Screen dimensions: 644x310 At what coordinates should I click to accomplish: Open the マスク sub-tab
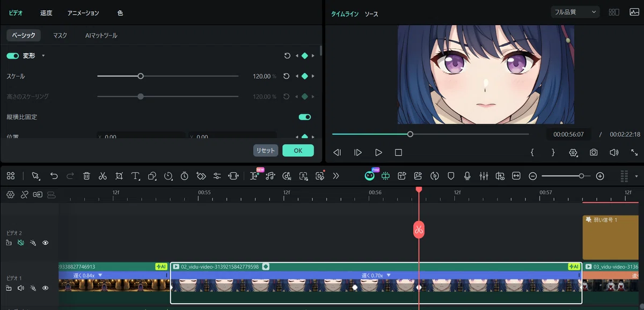coord(60,35)
